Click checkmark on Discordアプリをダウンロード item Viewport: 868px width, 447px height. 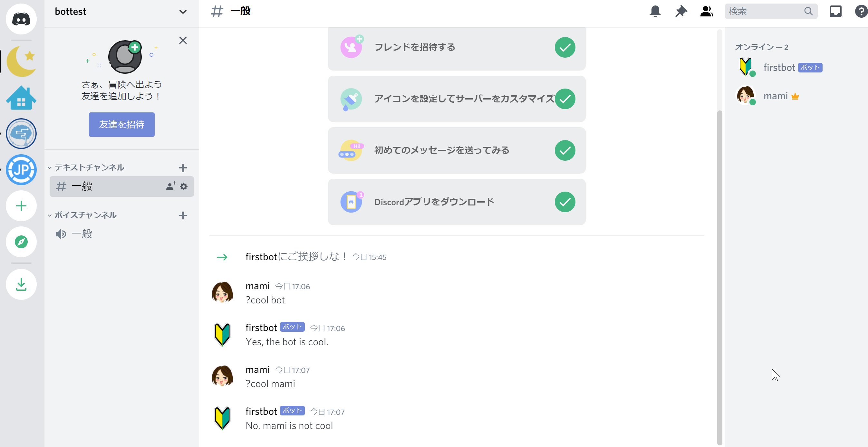(565, 202)
